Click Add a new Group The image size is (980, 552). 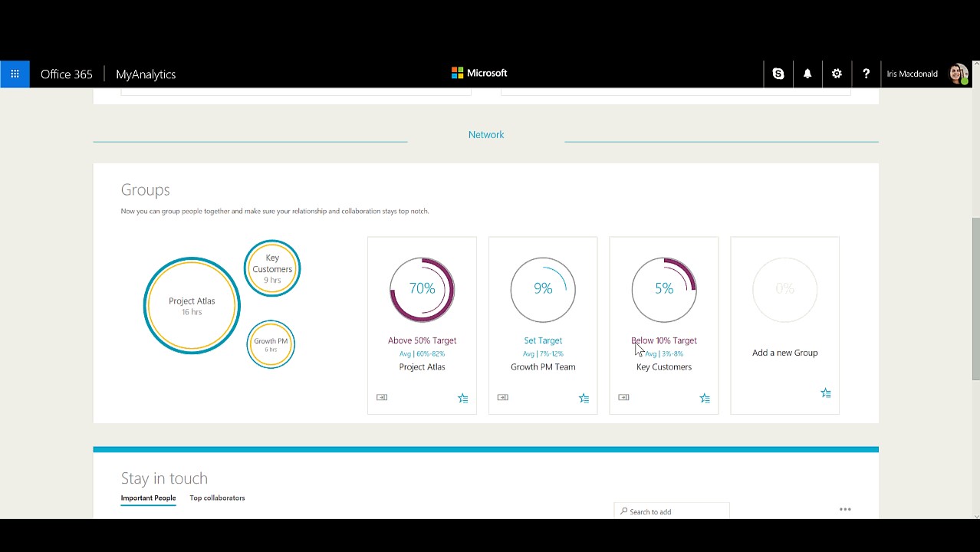[784, 353]
